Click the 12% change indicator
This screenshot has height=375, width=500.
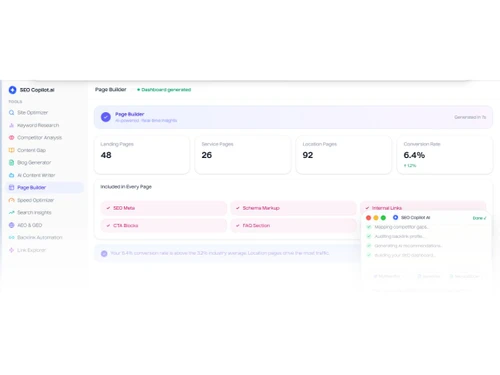(410, 166)
